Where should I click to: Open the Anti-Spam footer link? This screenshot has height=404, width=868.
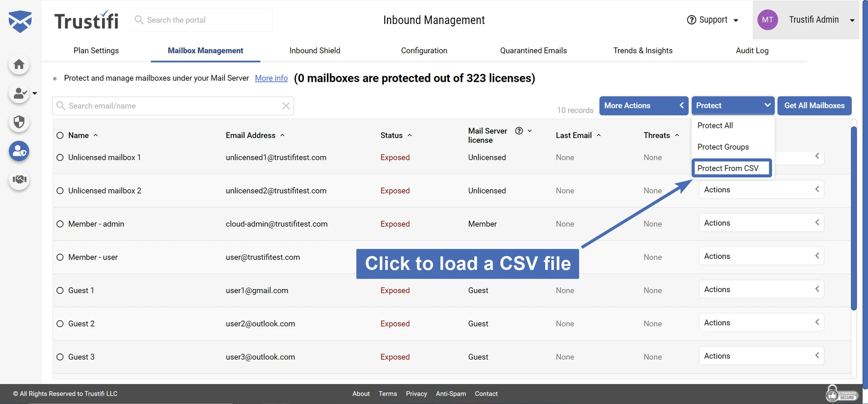pos(451,394)
